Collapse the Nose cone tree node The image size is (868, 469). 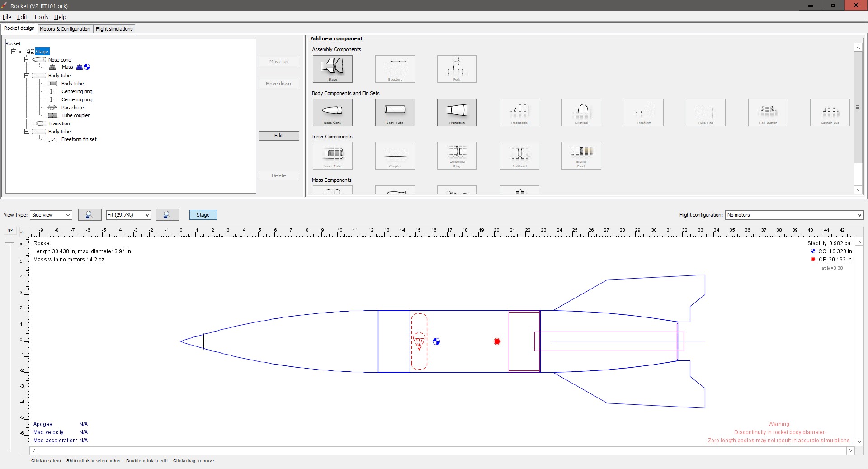pyautogui.click(x=27, y=59)
